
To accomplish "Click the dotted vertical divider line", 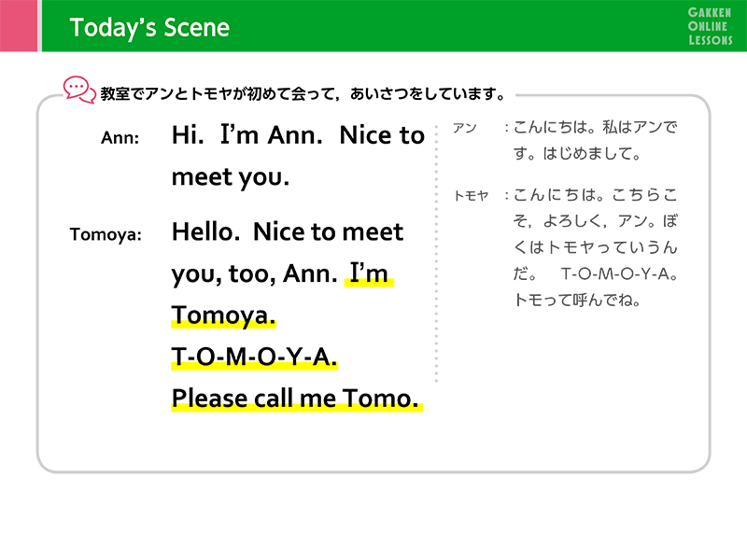I will click(x=436, y=252).
